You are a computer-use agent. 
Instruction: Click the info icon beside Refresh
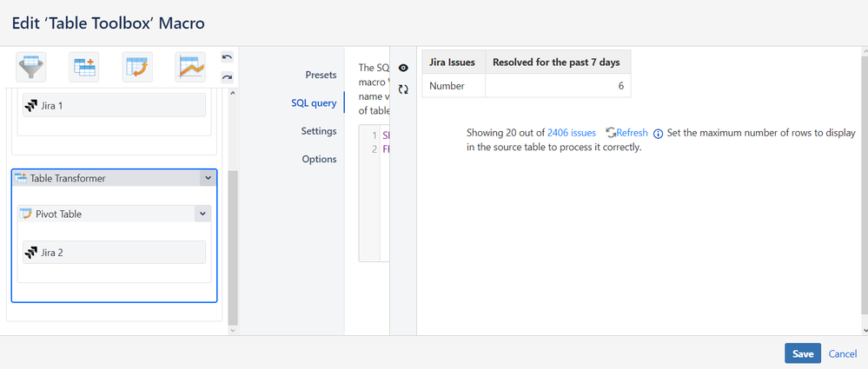coord(658,134)
